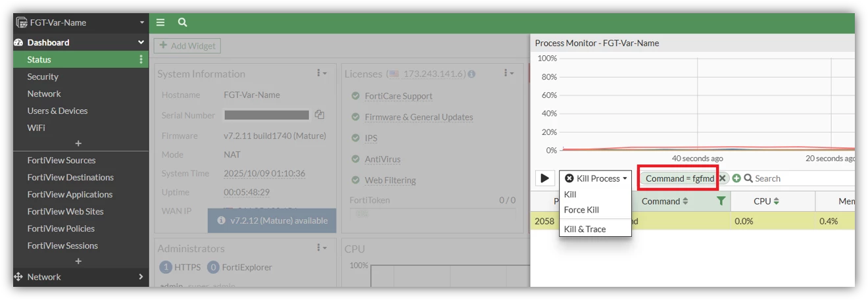Open Administrators widget options menu

coord(322,247)
